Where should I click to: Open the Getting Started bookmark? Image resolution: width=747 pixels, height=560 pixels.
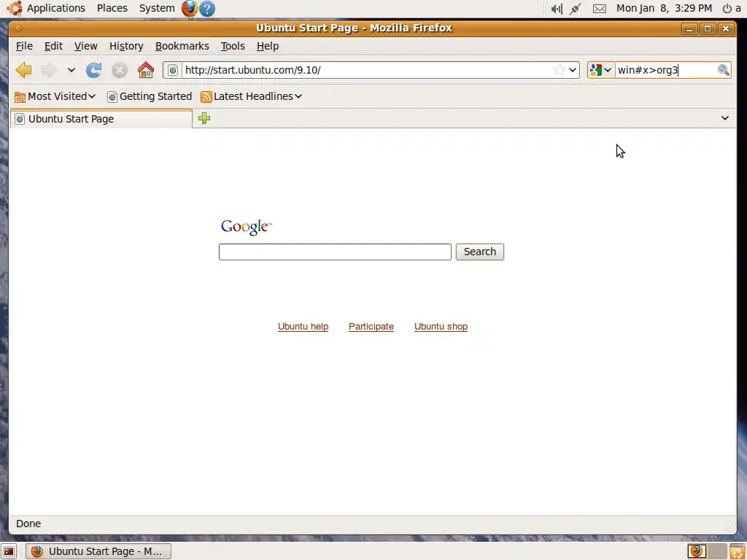pyautogui.click(x=150, y=96)
